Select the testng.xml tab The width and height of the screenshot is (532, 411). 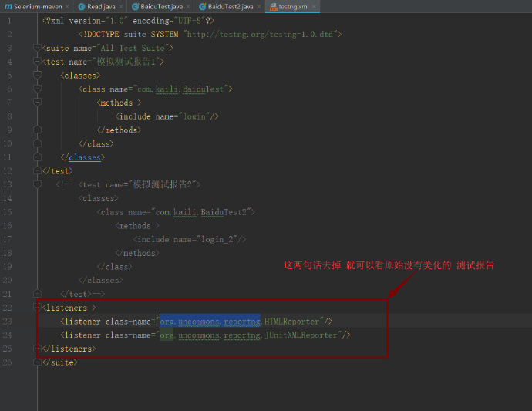[x=294, y=6]
